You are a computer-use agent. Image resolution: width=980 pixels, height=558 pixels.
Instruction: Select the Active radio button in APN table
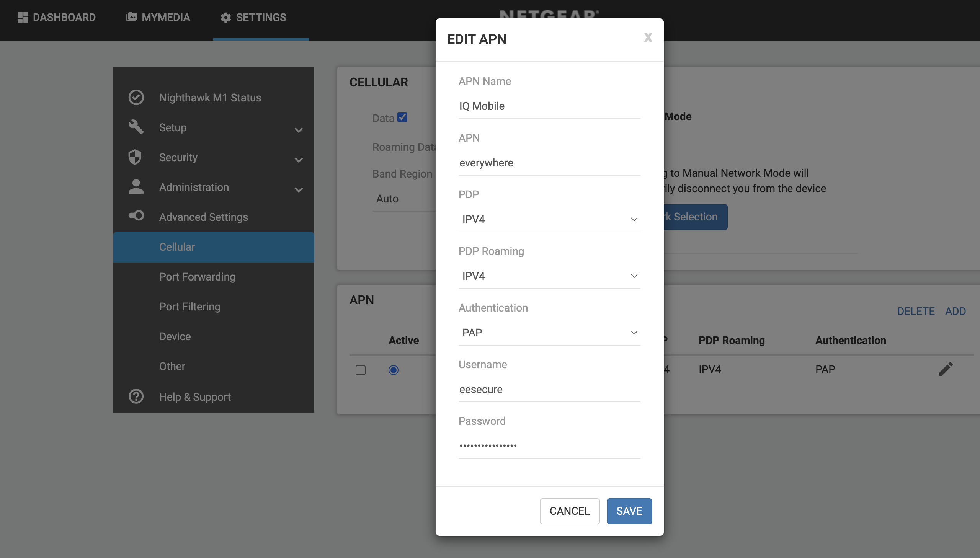point(393,370)
